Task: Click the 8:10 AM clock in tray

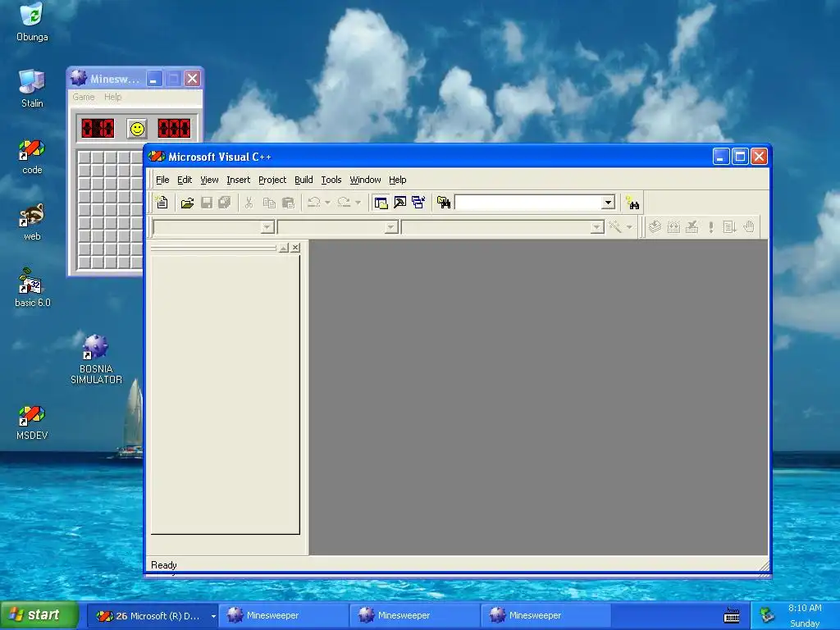Action: tap(805, 608)
